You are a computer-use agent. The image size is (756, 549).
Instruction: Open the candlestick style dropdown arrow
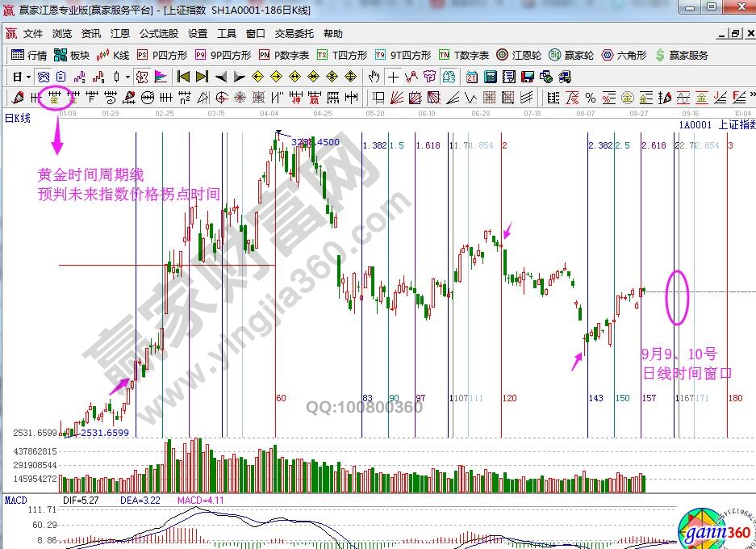point(127,77)
